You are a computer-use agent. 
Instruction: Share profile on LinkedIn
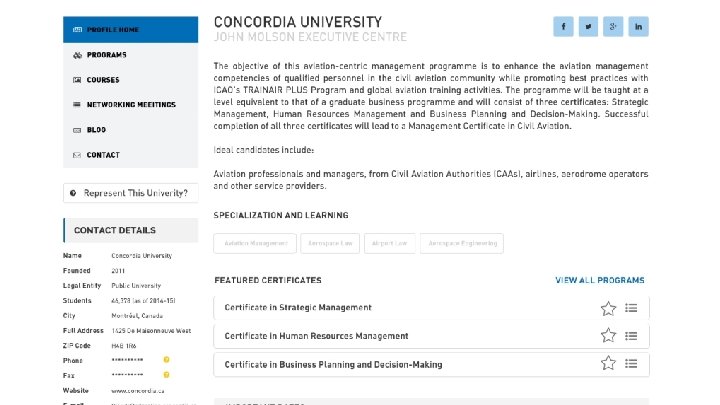pos(638,27)
